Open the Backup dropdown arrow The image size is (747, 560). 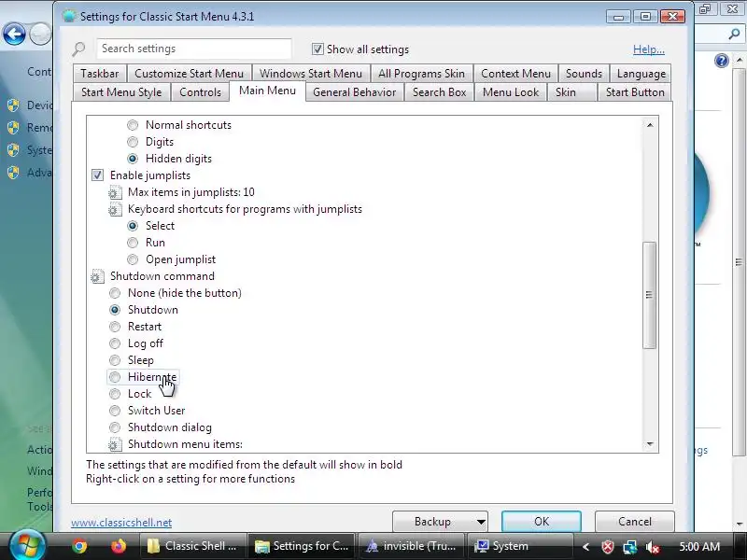(481, 522)
